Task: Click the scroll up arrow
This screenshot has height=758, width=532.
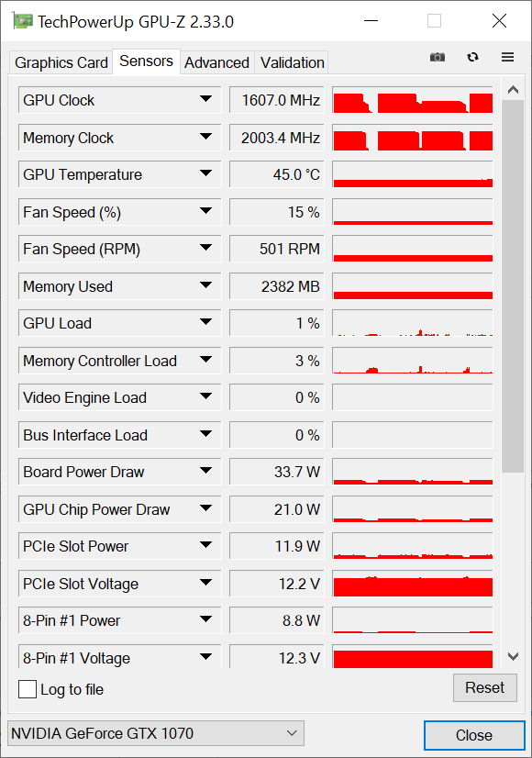Action: tap(513, 89)
